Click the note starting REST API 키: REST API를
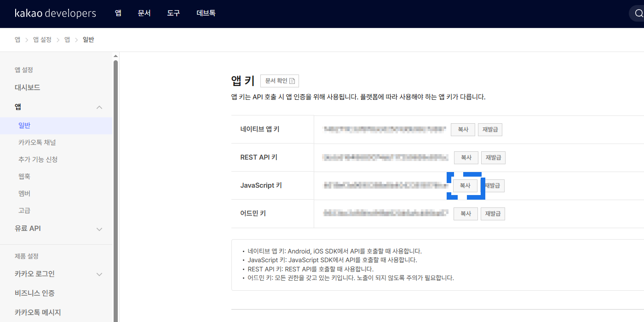This screenshot has height=322, width=644. [310, 269]
